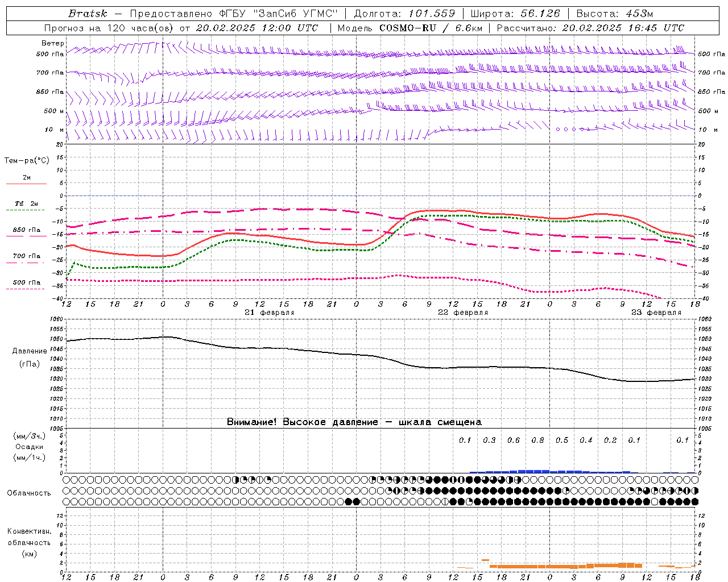
Task: Click the "Широта: 56.126" header value
Action: tap(515, 14)
